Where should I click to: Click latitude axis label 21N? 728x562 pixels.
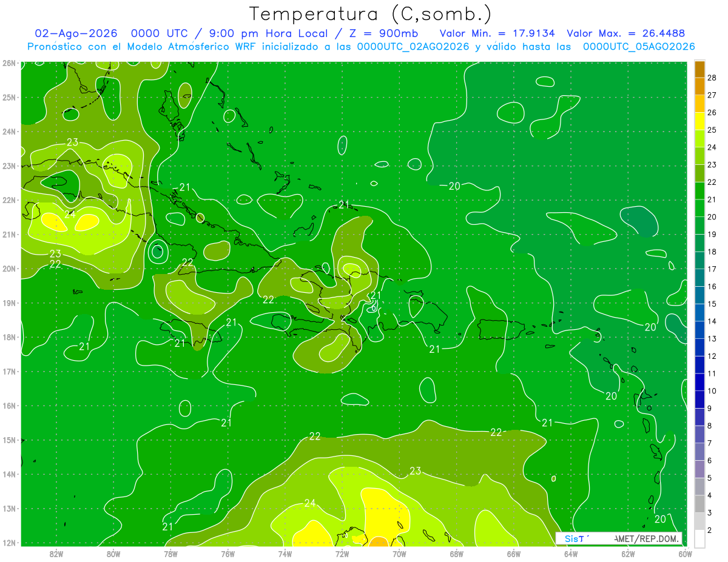pyautogui.click(x=8, y=234)
